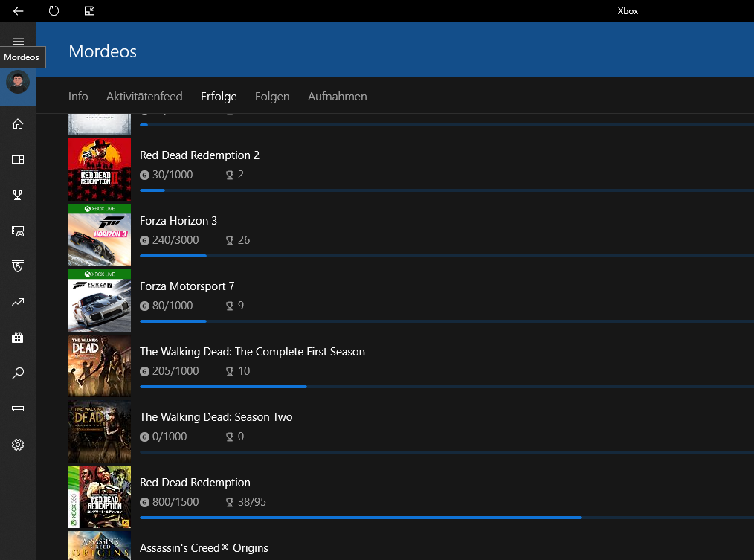Click the 30/1000 gamerscore value
Viewport: 754px width, 560px height.
(173, 175)
